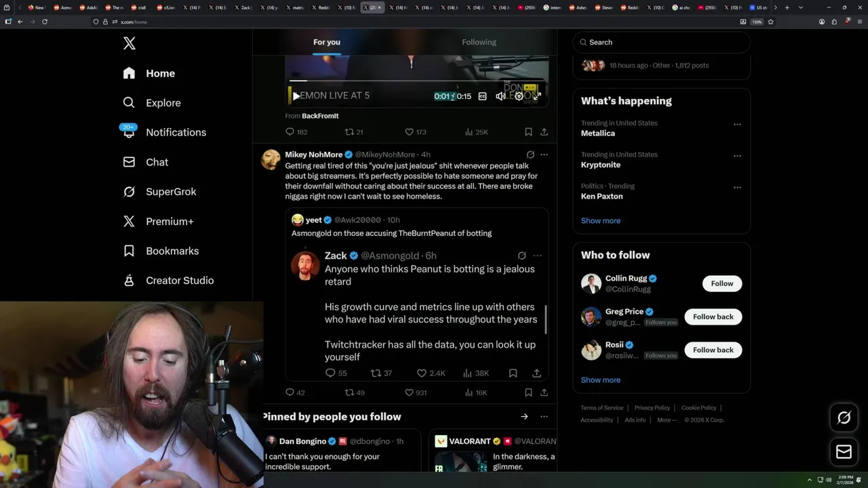Viewport: 868px width, 488px height.
Task: Open the Windows system tray volume icon
Action: click(829, 480)
